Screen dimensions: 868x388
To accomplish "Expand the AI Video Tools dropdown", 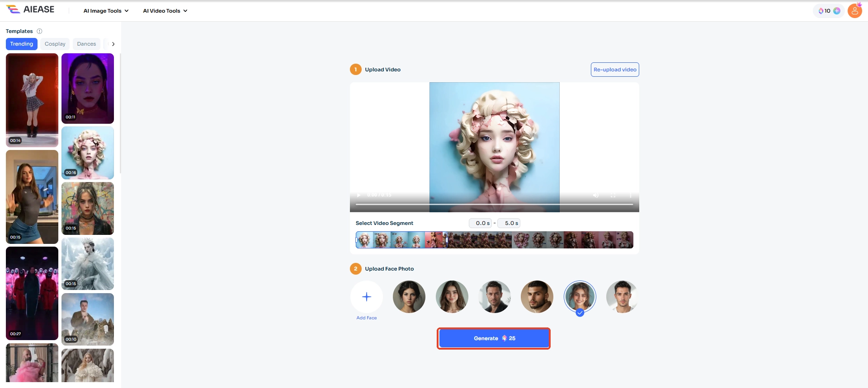I will pyautogui.click(x=165, y=11).
